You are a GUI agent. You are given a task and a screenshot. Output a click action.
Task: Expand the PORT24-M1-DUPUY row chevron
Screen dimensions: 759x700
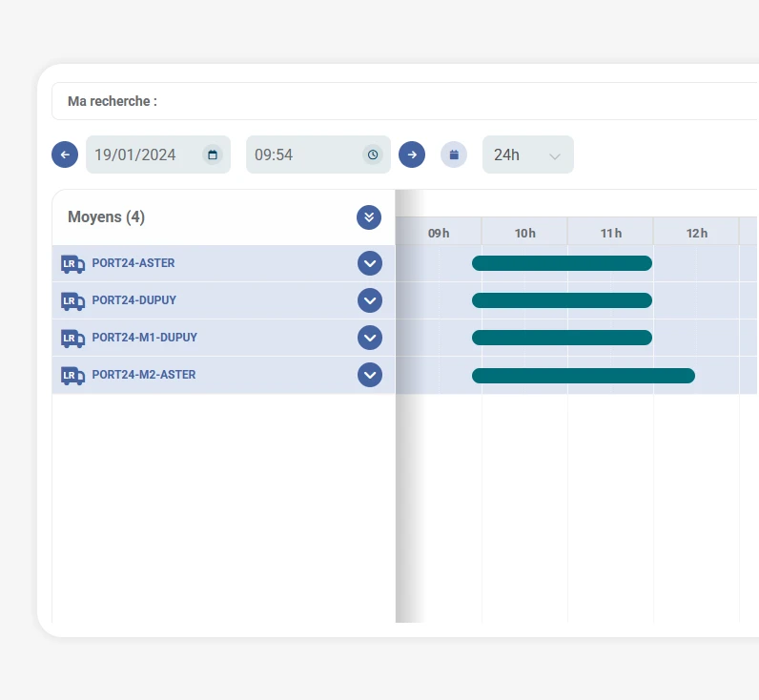tap(370, 338)
